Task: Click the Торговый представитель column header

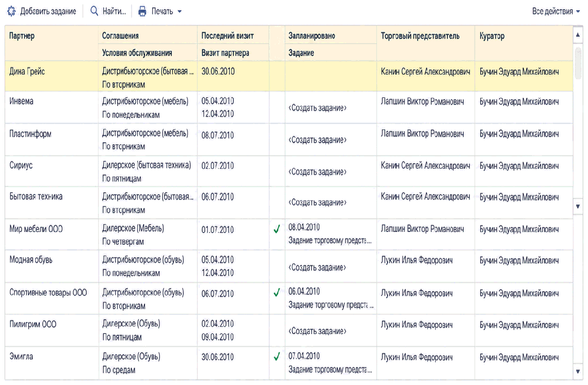Action: coord(426,43)
